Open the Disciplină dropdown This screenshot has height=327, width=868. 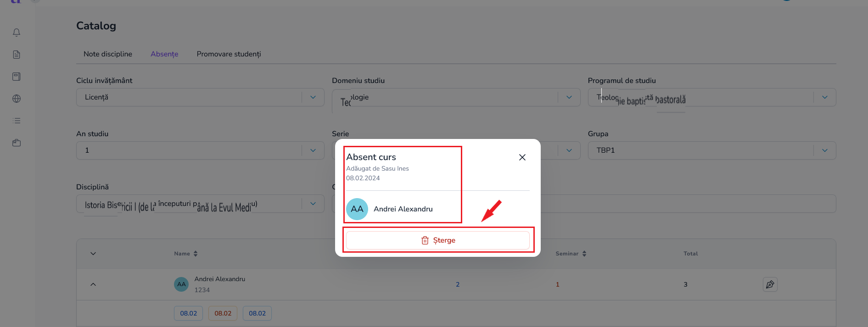tap(200, 204)
